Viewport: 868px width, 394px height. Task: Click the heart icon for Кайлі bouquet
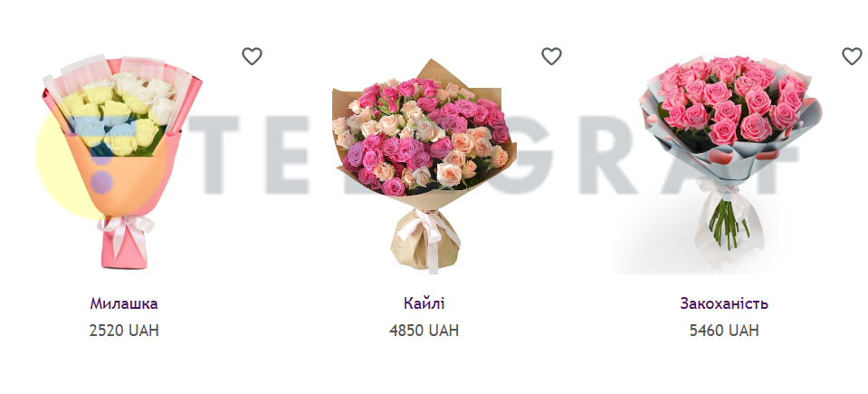551,56
